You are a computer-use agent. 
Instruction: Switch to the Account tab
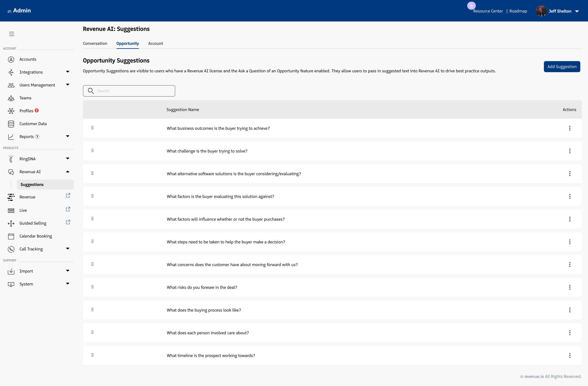[155, 43]
